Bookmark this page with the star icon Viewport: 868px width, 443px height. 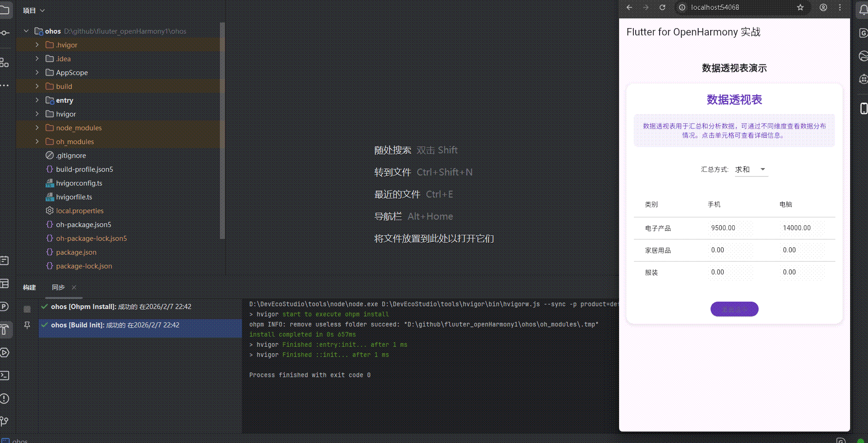point(800,7)
